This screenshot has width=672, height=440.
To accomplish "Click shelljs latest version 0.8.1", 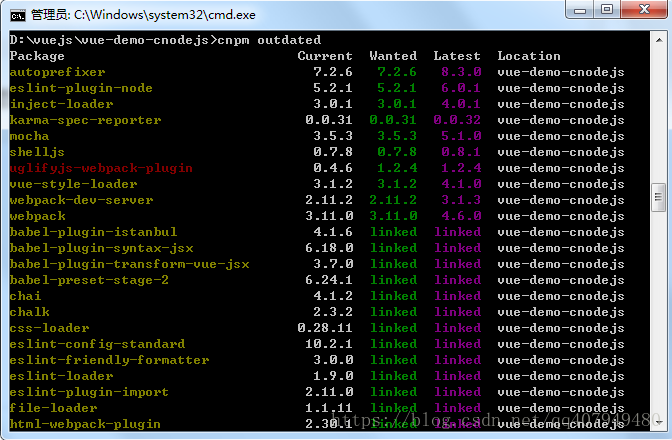I will pyautogui.click(x=461, y=152).
